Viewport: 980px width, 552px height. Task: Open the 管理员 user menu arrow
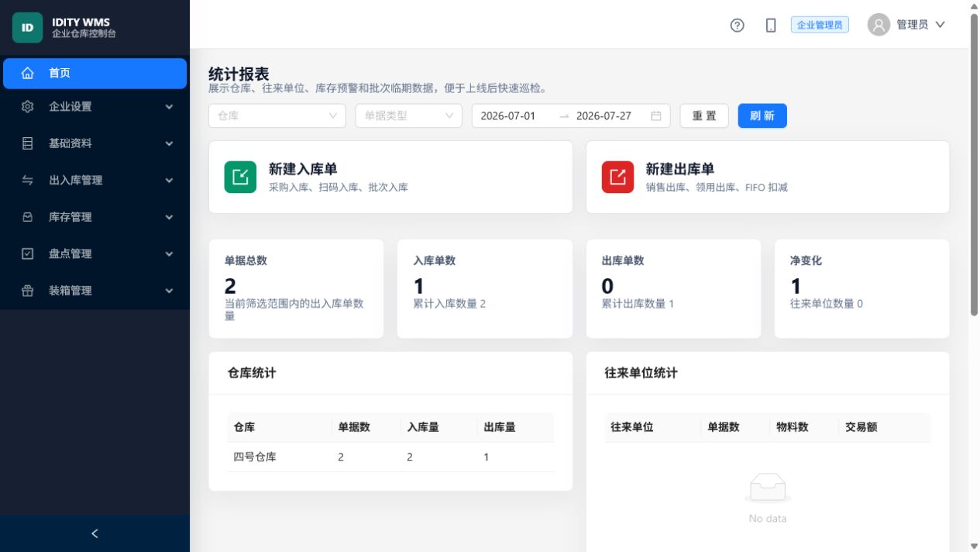pos(940,25)
